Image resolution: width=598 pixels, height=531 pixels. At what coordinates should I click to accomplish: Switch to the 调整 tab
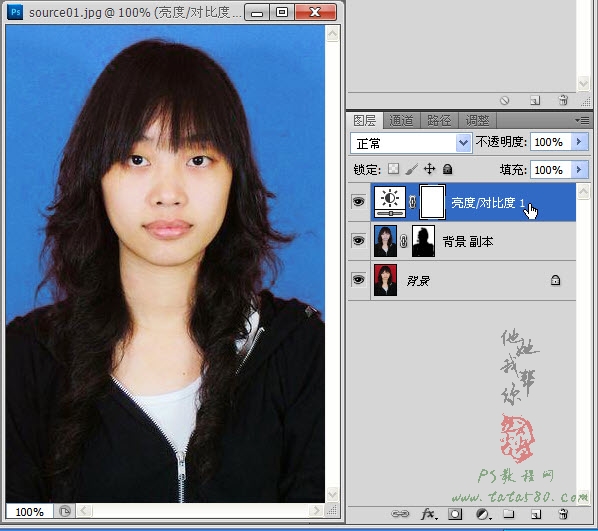click(477, 121)
